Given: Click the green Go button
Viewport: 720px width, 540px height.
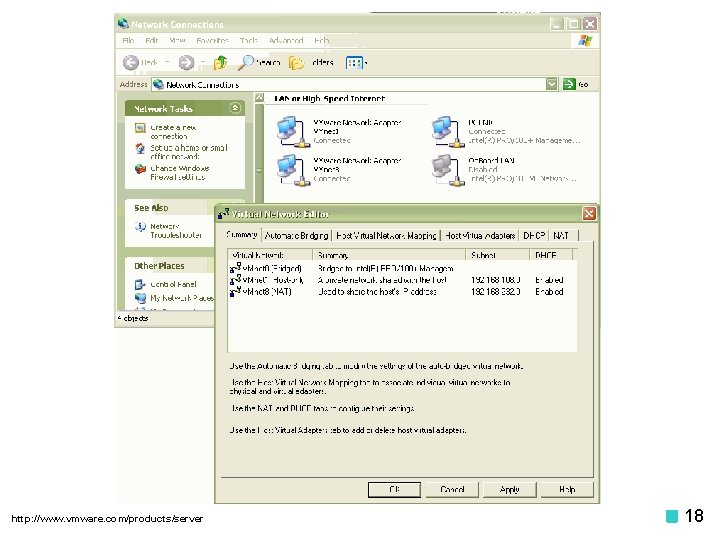Looking at the screenshot, I should tap(576, 84).
